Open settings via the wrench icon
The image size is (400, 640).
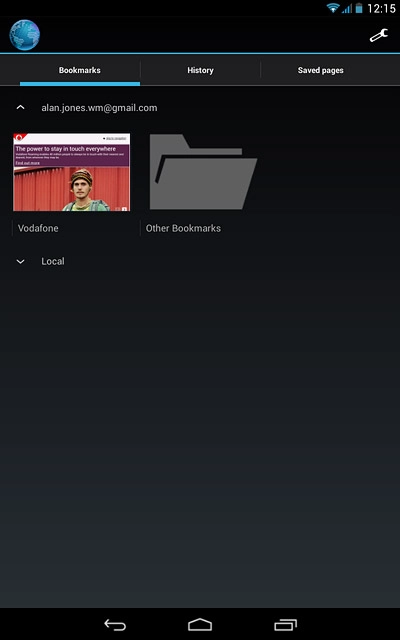click(379, 36)
